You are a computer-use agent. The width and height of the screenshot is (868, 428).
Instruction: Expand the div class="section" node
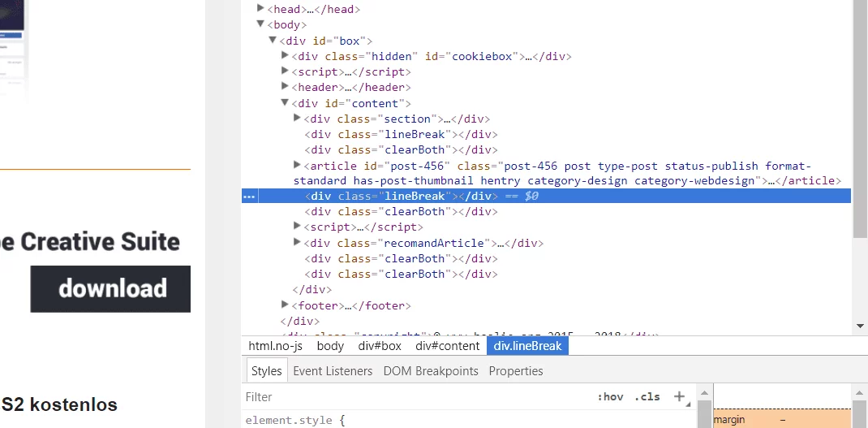(x=297, y=118)
